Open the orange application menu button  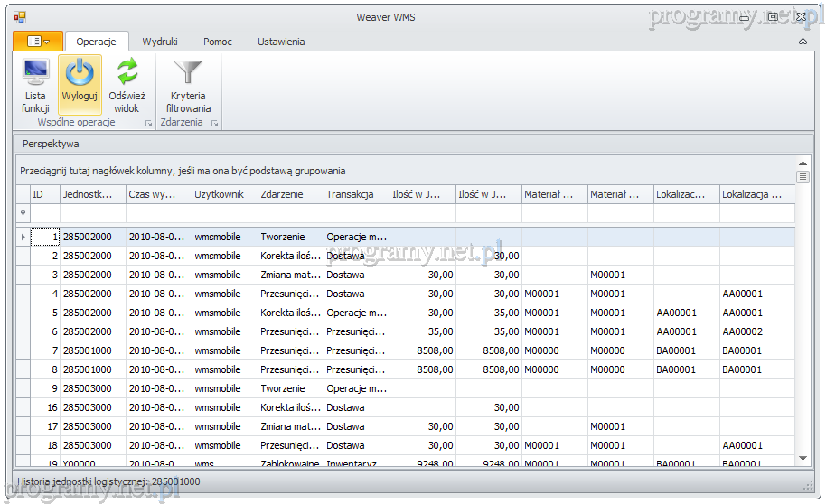(x=38, y=42)
